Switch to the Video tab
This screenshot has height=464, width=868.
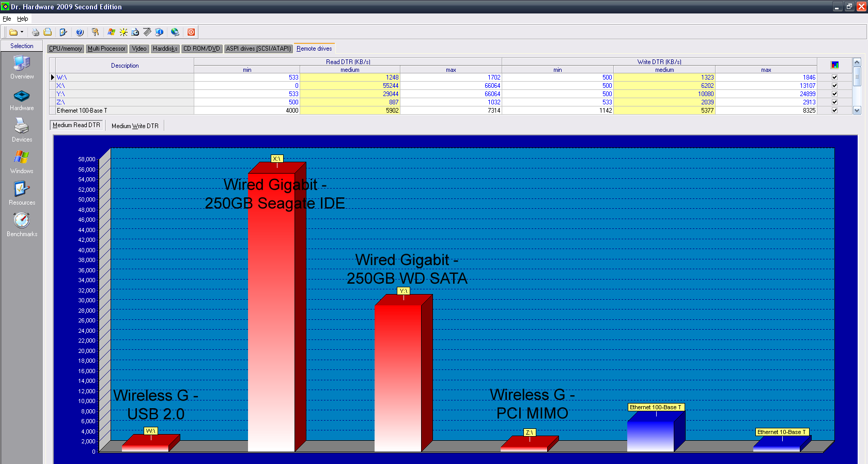point(139,49)
